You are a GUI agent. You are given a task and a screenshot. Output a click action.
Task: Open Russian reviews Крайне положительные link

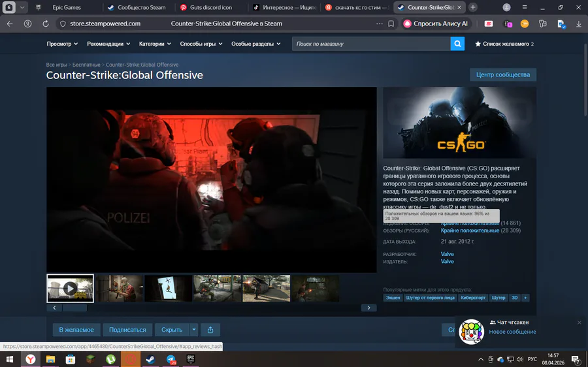click(x=470, y=231)
